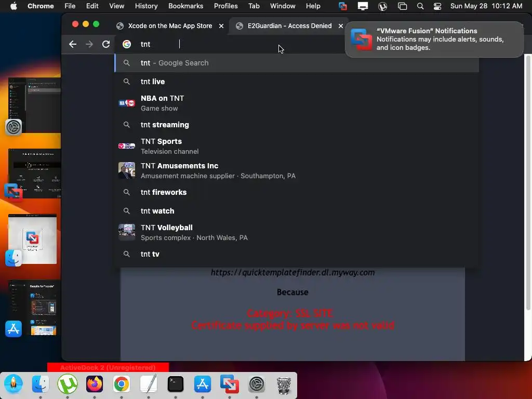
Task: Choose the 'tnt fireworks' suggestion
Action: click(297, 192)
